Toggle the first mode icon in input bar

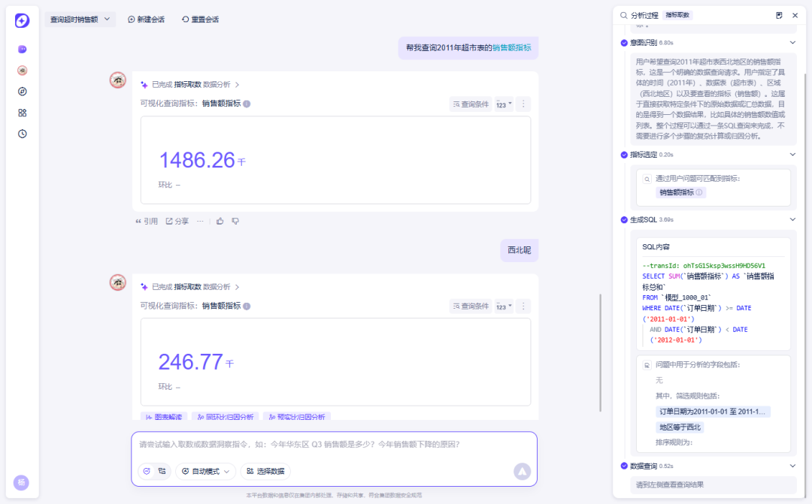tap(147, 472)
